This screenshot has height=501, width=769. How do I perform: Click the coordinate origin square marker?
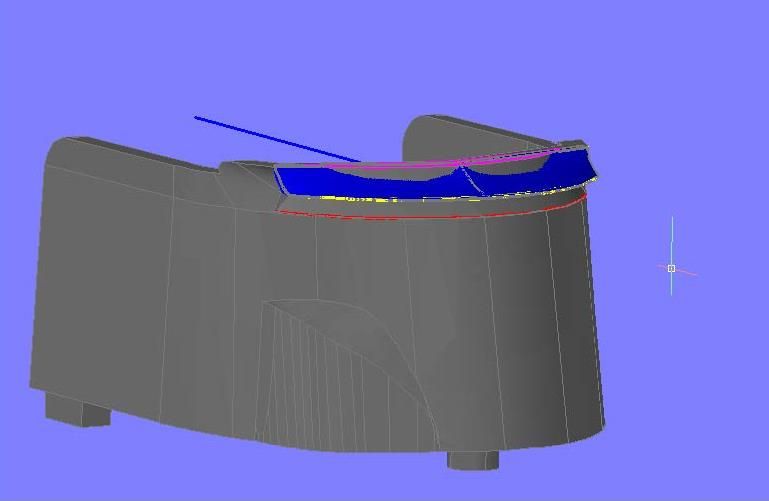[x=671, y=268]
